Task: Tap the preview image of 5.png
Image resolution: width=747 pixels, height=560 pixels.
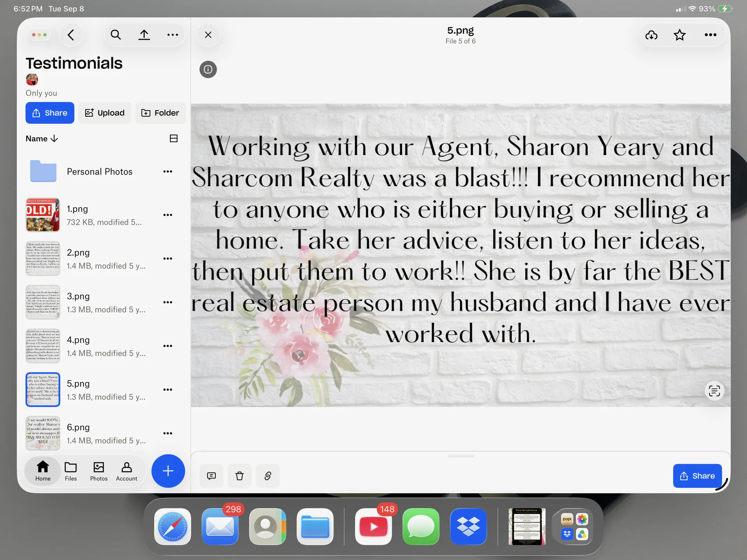Action: click(461, 255)
